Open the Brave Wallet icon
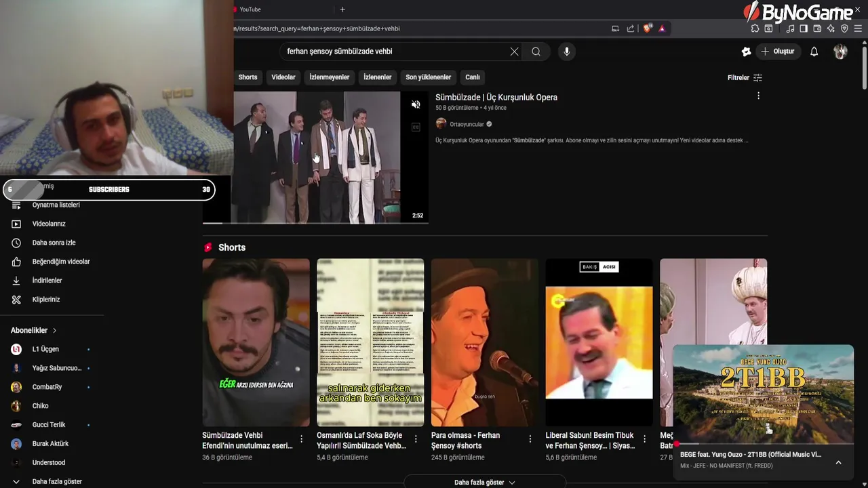Viewport: 868px width, 488px height. point(817,28)
